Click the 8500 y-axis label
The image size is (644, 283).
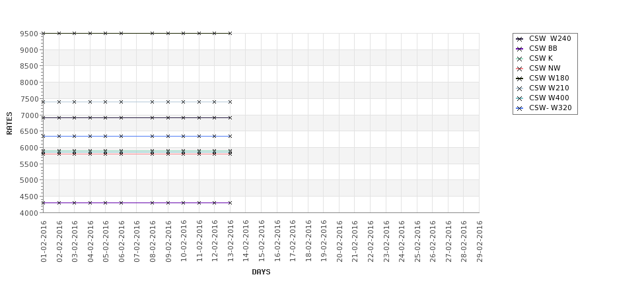click(x=29, y=66)
